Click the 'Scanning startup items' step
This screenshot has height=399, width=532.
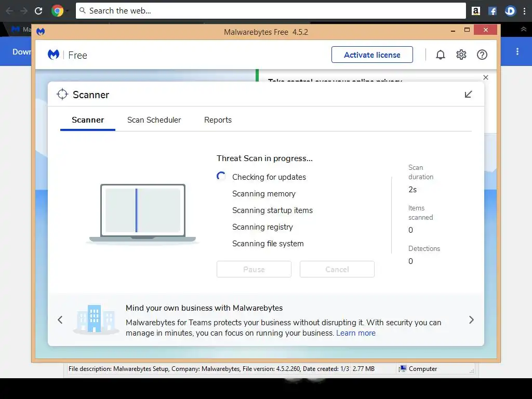pyautogui.click(x=272, y=210)
